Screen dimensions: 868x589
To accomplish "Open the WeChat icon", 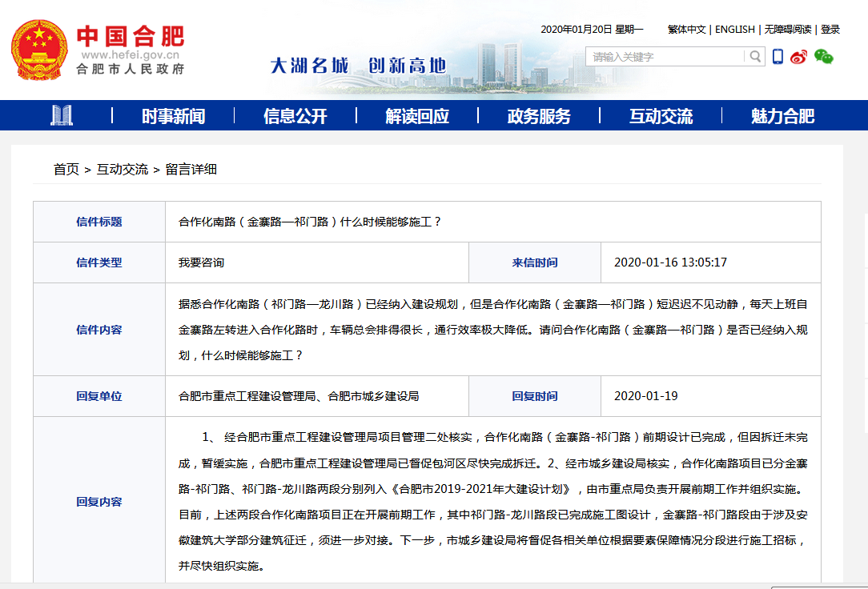I will tap(824, 56).
